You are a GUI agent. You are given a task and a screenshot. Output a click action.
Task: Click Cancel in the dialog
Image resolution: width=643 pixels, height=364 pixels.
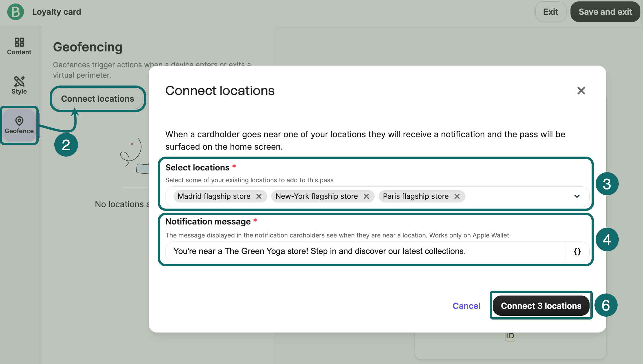467,306
